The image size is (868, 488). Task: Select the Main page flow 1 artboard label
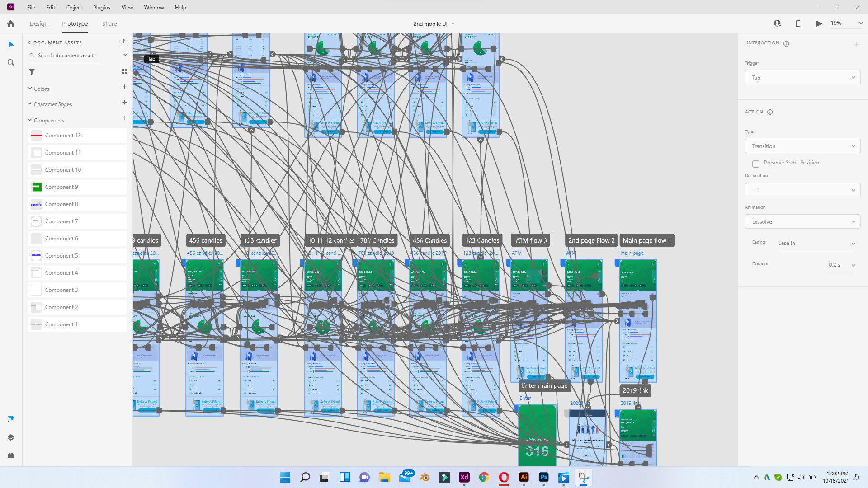647,240
